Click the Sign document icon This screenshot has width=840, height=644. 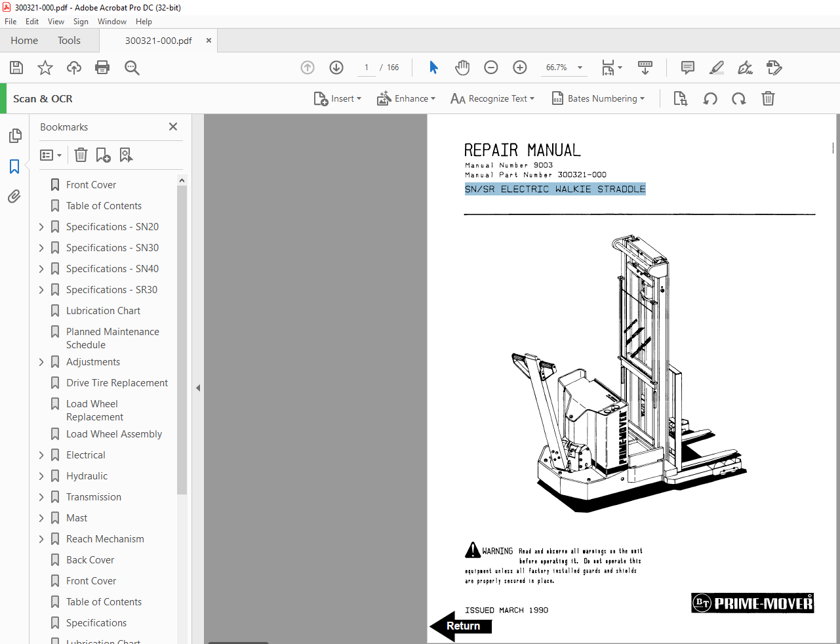pos(745,68)
